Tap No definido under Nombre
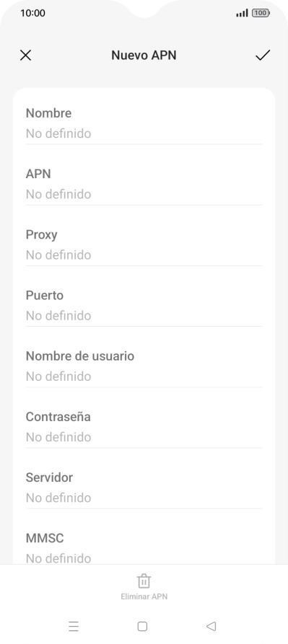Image resolution: width=288 pixels, height=644 pixels. pyautogui.click(x=58, y=133)
